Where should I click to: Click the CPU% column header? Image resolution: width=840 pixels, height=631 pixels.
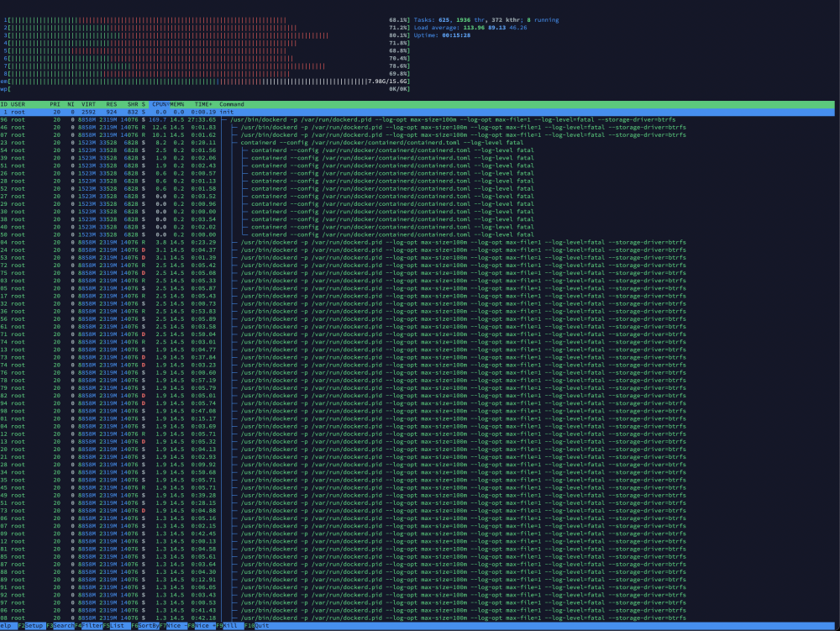coord(160,104)
